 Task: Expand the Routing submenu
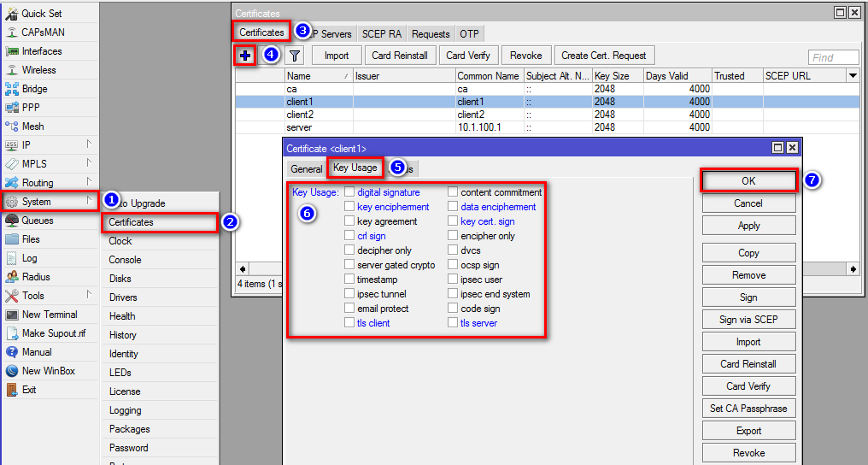tap(37, 183)
